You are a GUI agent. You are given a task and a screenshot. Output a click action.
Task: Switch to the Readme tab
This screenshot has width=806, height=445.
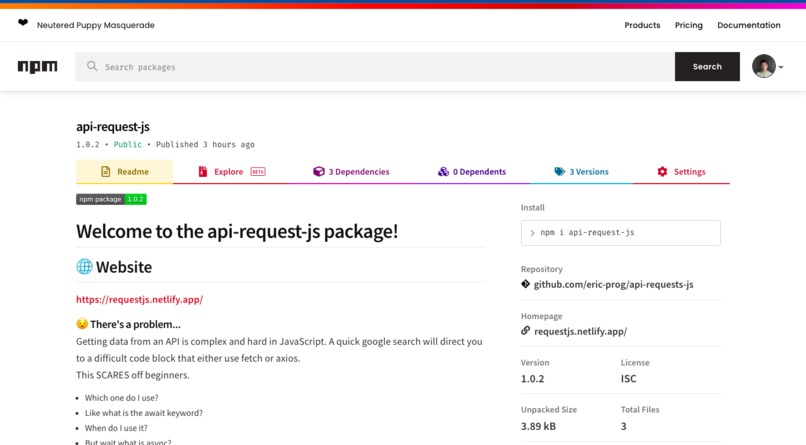click(x=124, y=172)
